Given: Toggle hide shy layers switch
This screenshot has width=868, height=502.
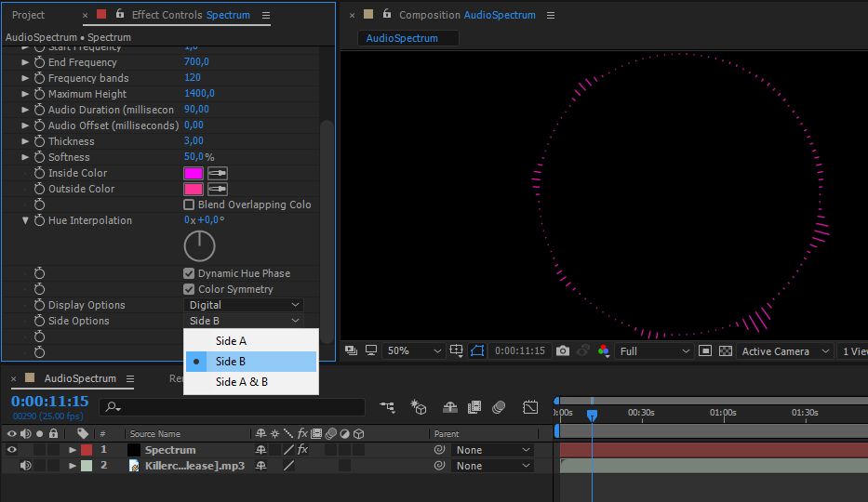Looking at the screenshot, I should (450, 407).
